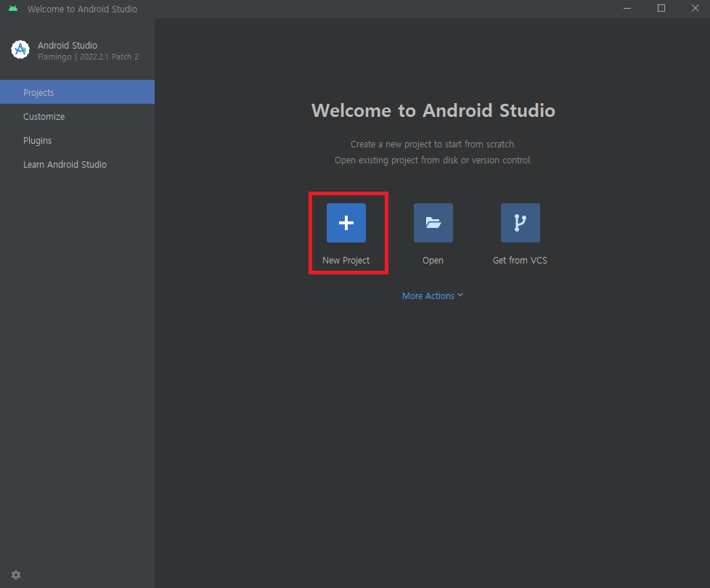This screenshot has width=710, height=588.
Task: Select the Projects tab
Action: pos(78,92)
